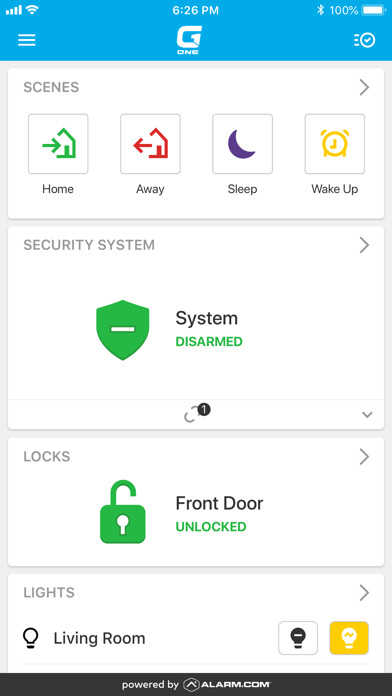Open the Security System section chevron
This screenshot has width=392, height=696.
364,245
